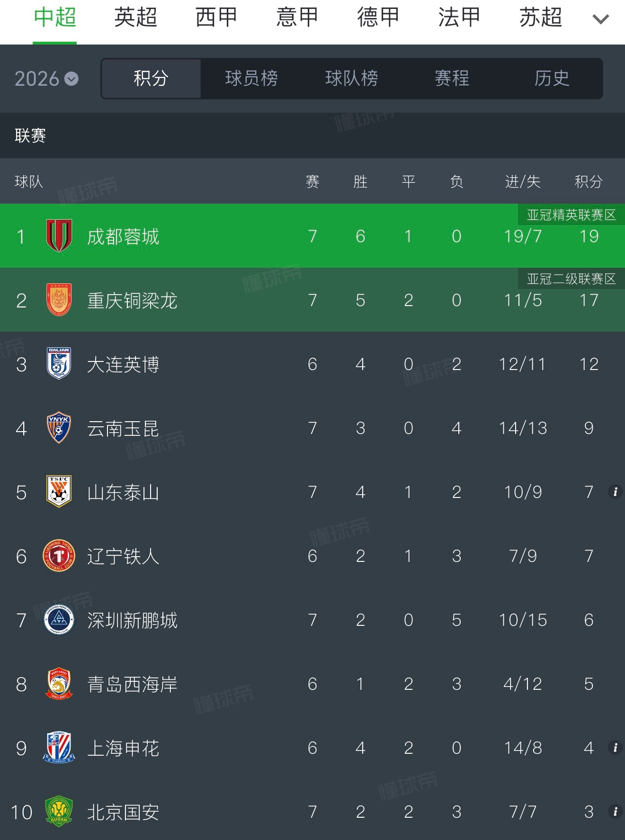Switch to the 英超 league tab
Viewport: 625px width, 840px height.
pos(135,18)
